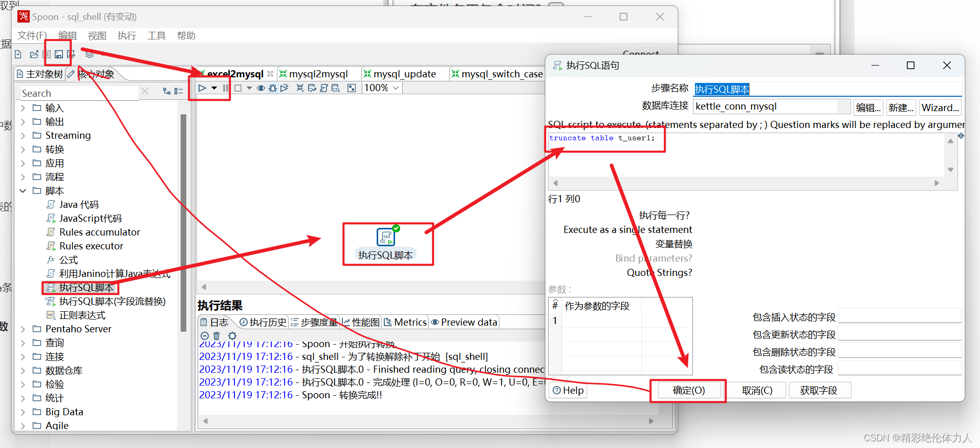Switch to the mysql_update tab
Screen dimensions: 980x448
[x=404, y=74]
